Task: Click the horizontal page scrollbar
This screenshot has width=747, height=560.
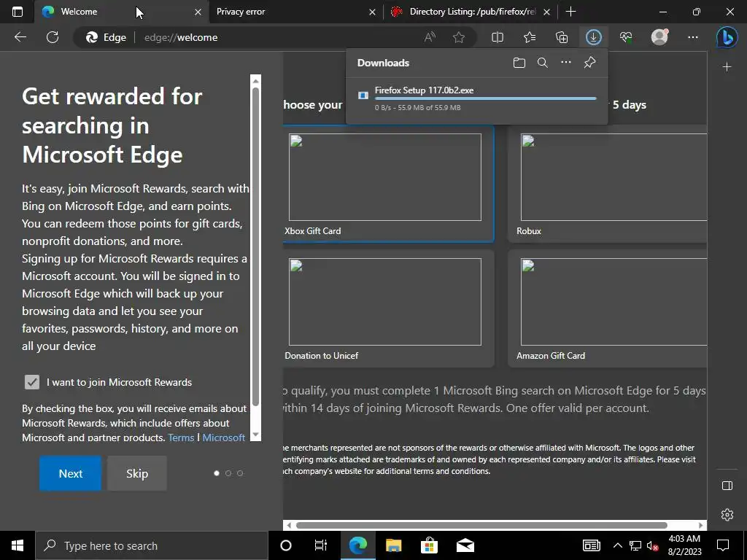Action: tap(481, 525)
